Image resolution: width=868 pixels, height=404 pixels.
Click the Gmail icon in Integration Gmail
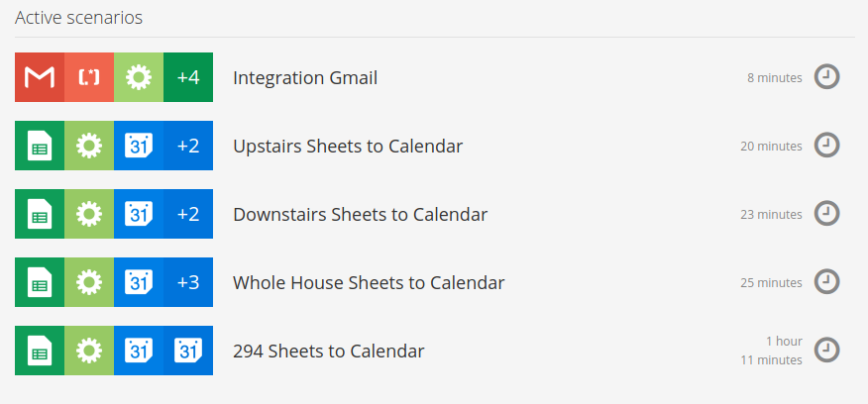click(x=40, y=77)
